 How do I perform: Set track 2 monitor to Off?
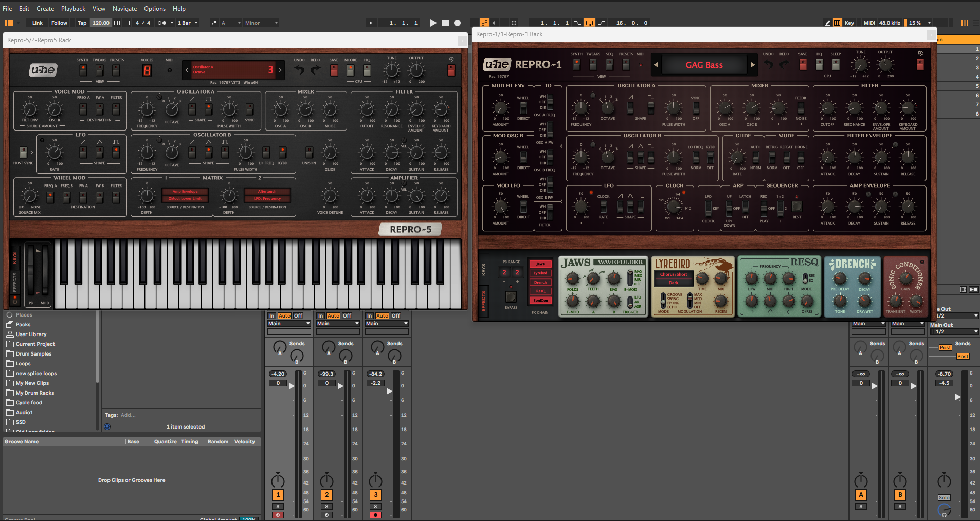347,315
